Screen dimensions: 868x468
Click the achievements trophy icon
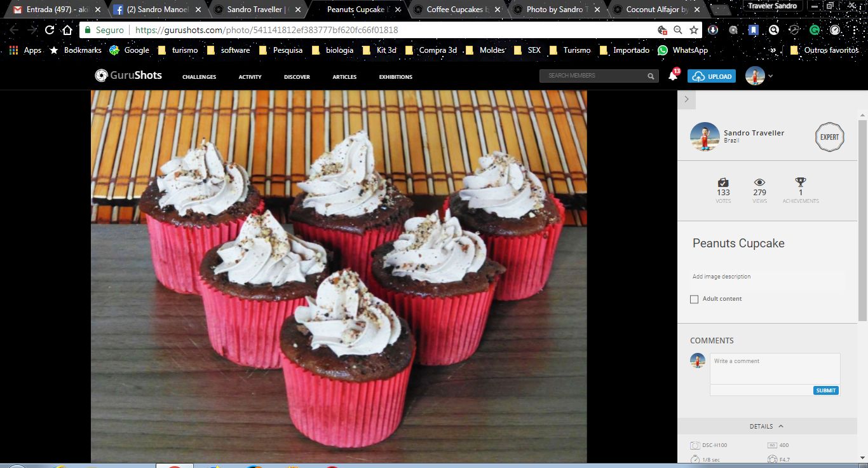click(x=801, y=182)
